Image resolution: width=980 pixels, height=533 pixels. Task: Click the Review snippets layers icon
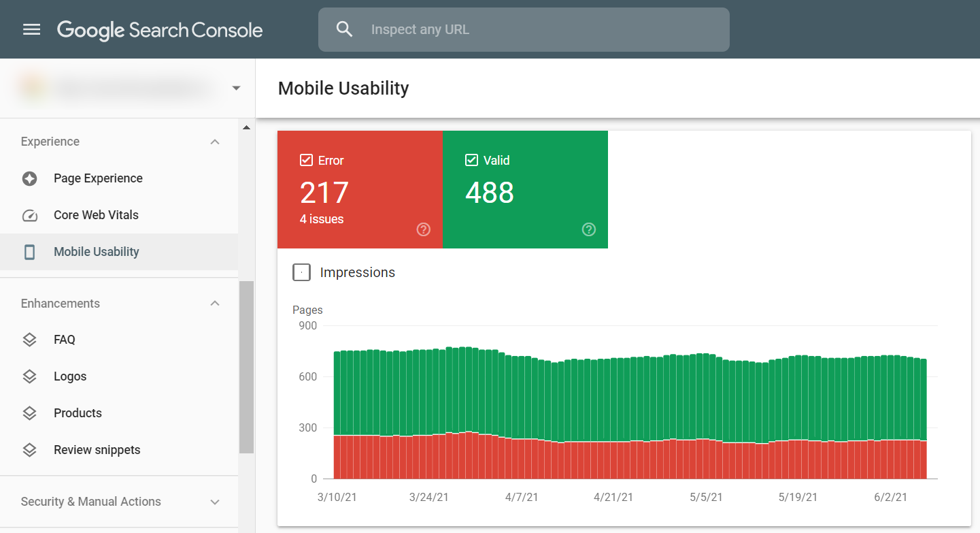tap(29, 450)
